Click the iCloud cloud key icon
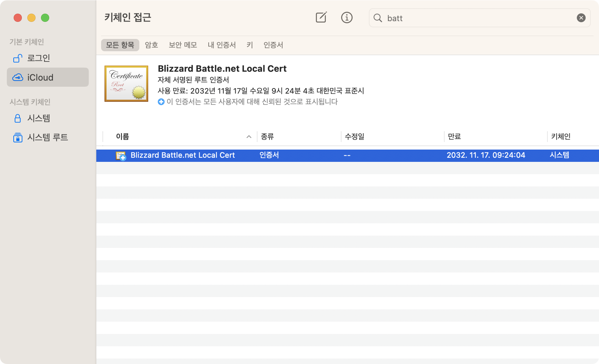 18,78
